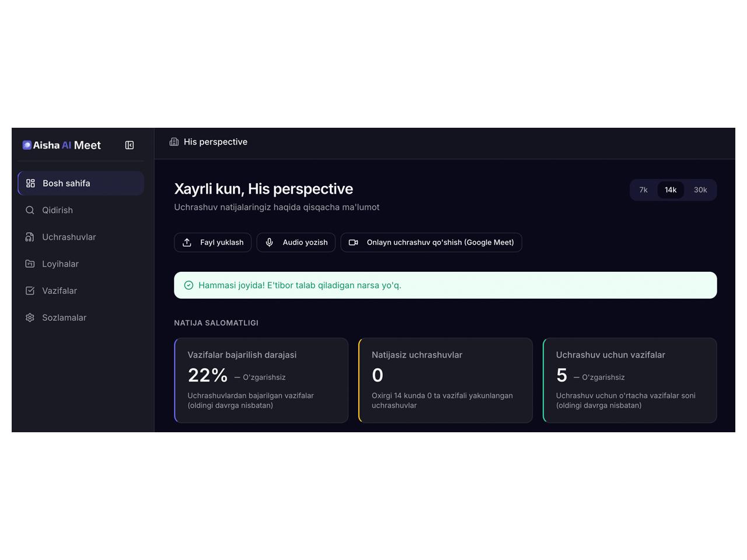
Task: Select His perspective workspace name in header
Action: point(215,142)
